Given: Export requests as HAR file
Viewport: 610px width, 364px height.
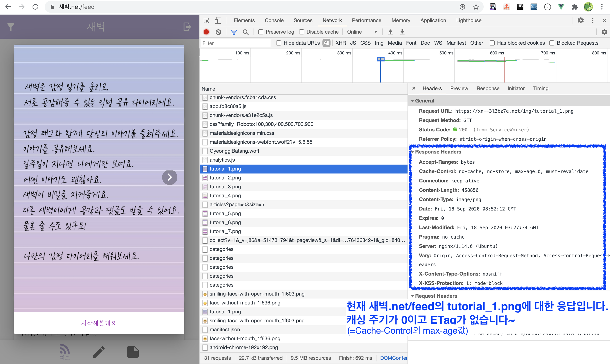Looking at the screenshot, I should [x=402, y=32].
